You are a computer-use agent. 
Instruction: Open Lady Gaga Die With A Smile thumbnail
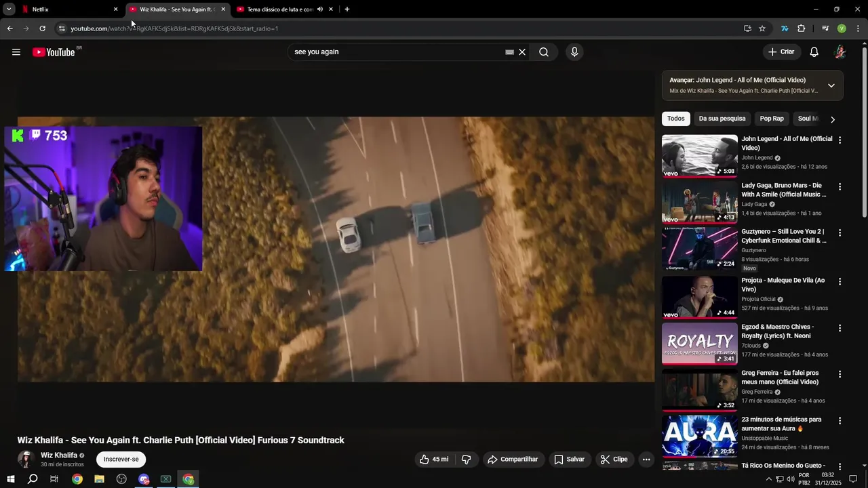tap(699, 202)
